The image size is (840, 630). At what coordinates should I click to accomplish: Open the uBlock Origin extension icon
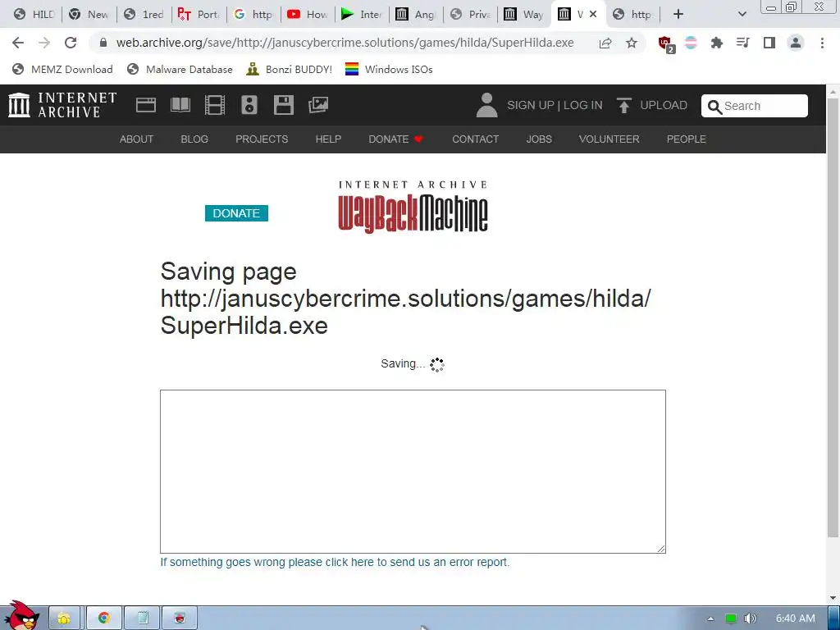point(666,43)
